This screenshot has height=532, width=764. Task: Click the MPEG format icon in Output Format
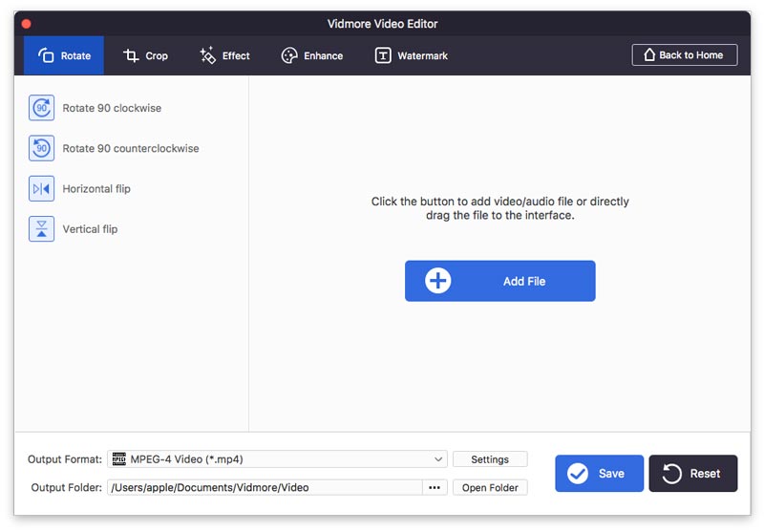click(118, 458)
